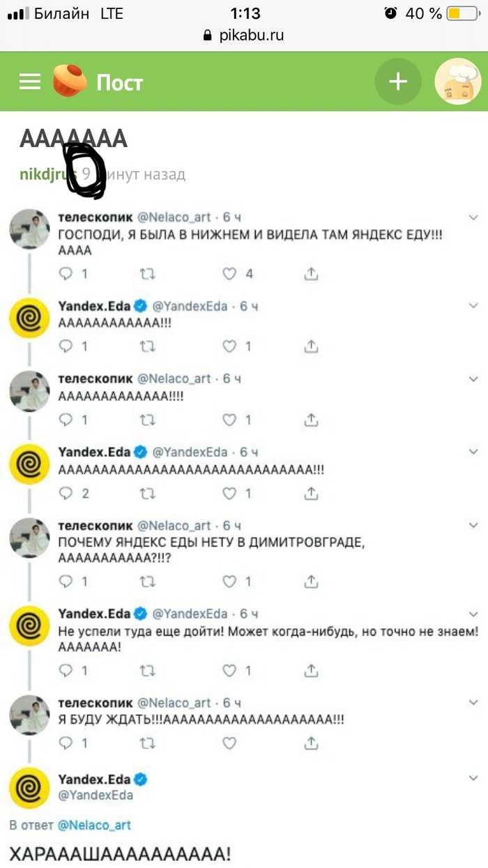The width and height of the screenshot is (488, 868).
Task: Expand options chevron on first телескопик tweet
Action: 473,218
